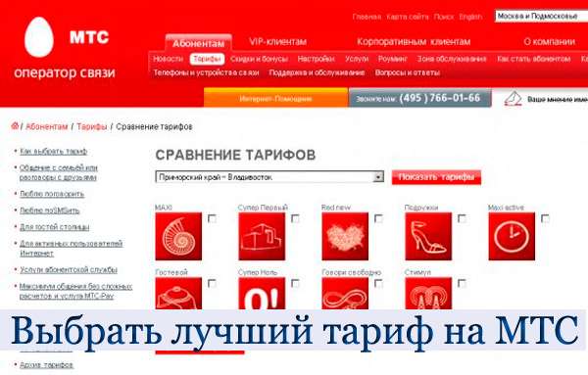Open the Maxi active clock icon
Viewport: 588px width, 375px height.
pyautogui.click(x=512, y=236)
